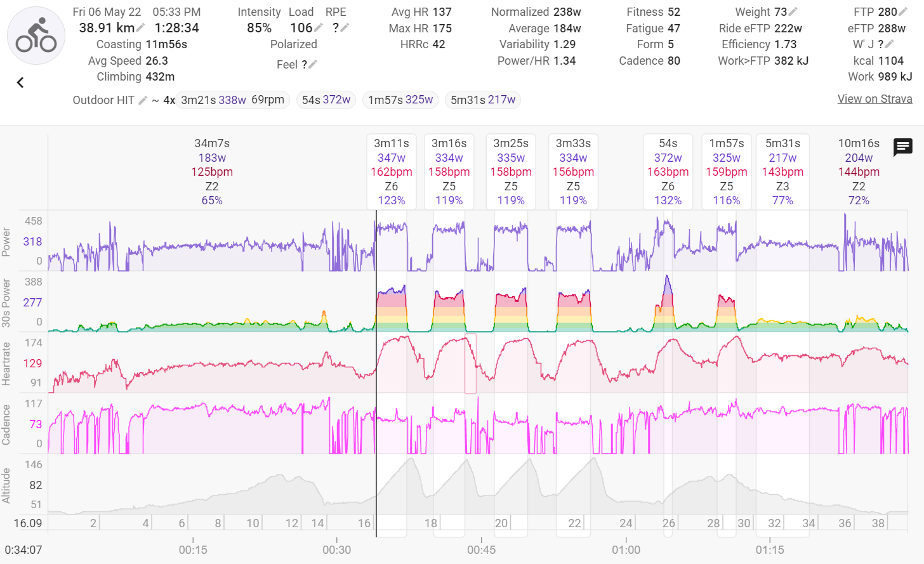The image size is (924, 564).
Task: Edit Load value with pencil beside 106
Action: [x=319, y=28]
